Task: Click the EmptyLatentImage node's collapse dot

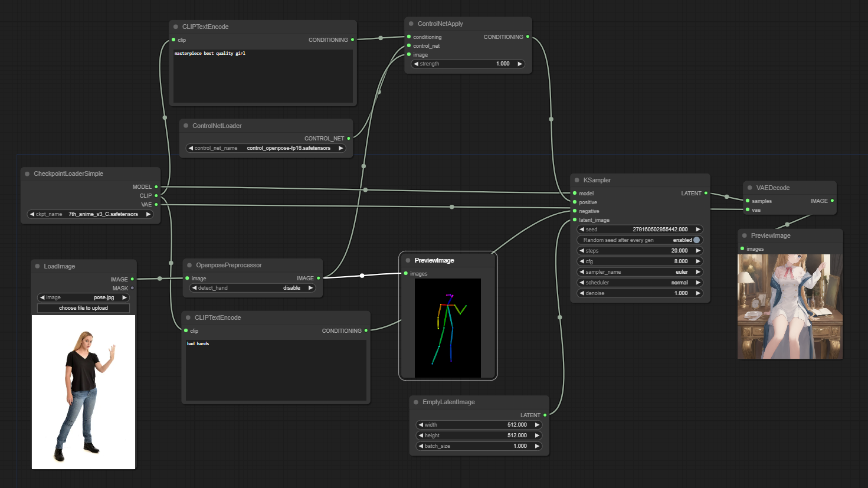Action: click(x=416, y=402)
